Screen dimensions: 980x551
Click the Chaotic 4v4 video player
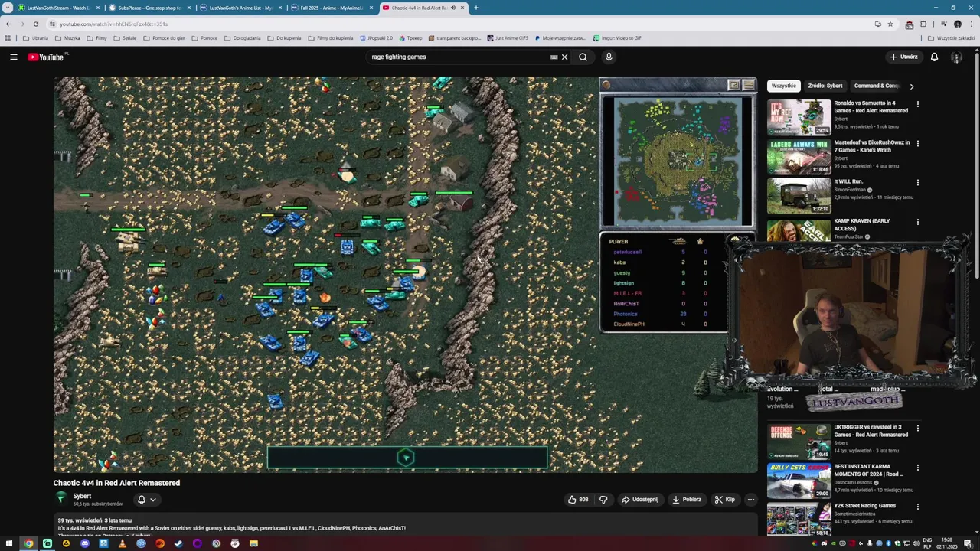(x=405, y=274)
